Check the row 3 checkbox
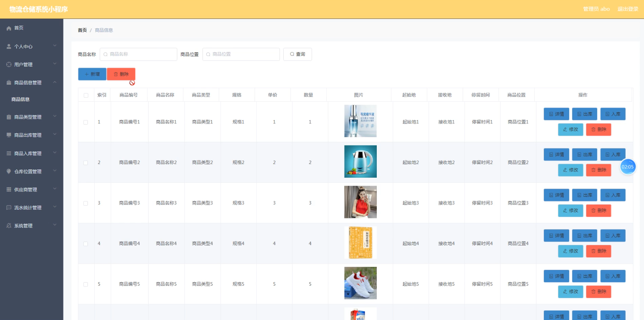Screen dimensions: 644x320 click(x=86, y=203)
